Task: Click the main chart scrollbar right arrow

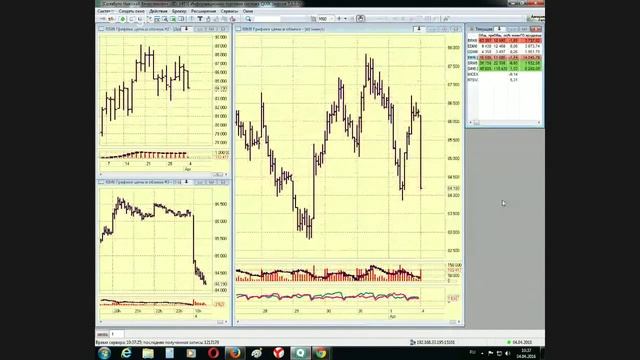Action: (459, 322)
